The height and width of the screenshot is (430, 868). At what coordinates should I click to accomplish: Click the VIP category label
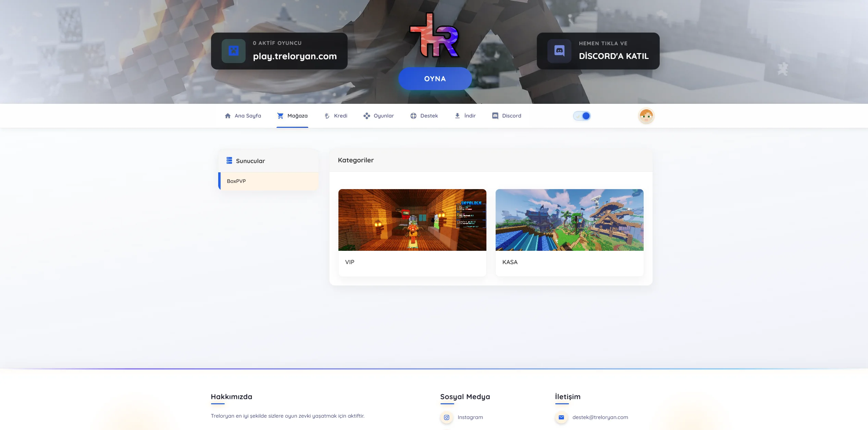point(350,262)
